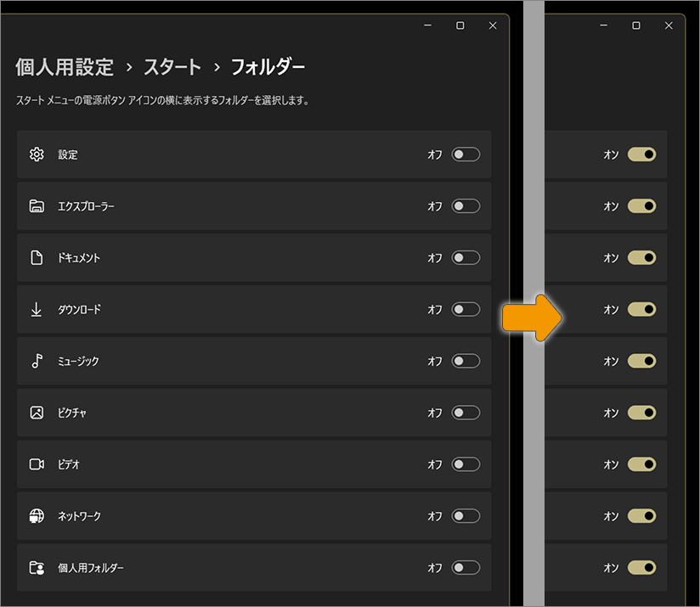Go back to 個人用設定 breadcrumb

65,67
